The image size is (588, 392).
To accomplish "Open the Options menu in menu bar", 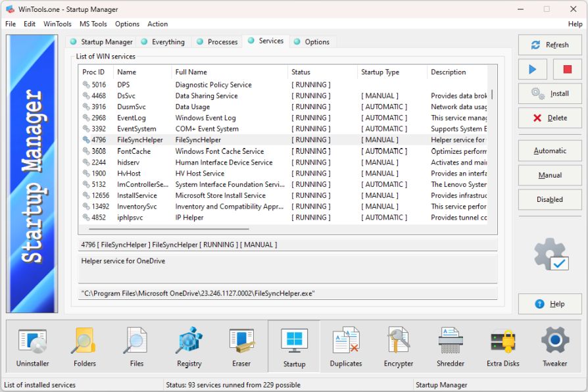I will click(127, 24).
